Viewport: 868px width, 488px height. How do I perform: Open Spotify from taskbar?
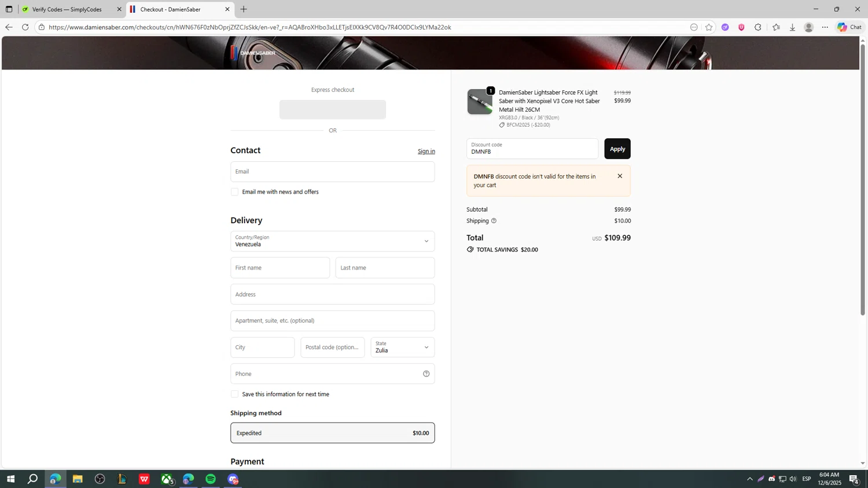point(211,479)
